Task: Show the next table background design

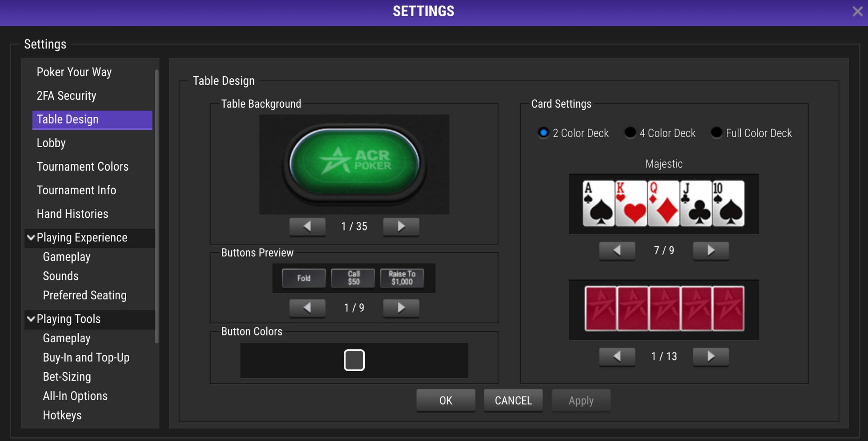Action: [400, 226]
